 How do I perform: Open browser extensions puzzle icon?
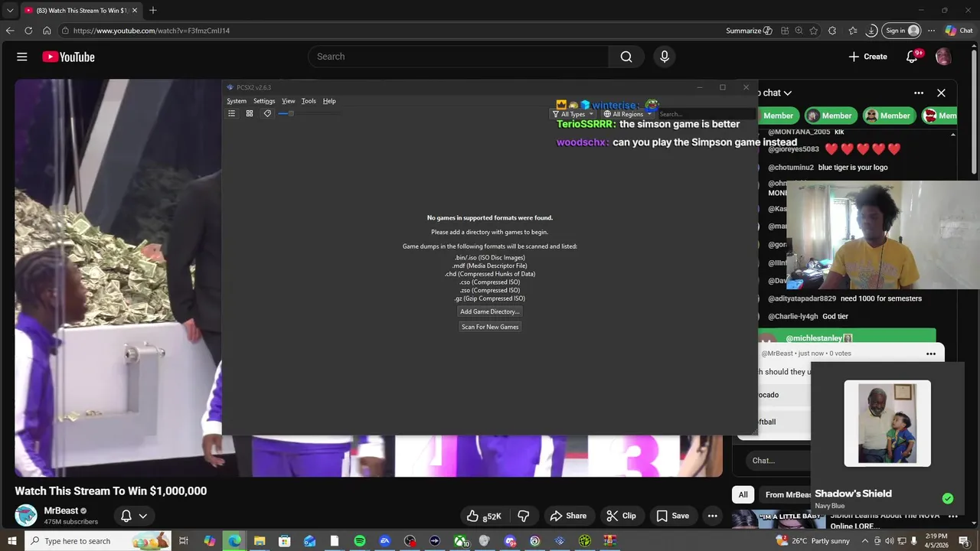832,31
